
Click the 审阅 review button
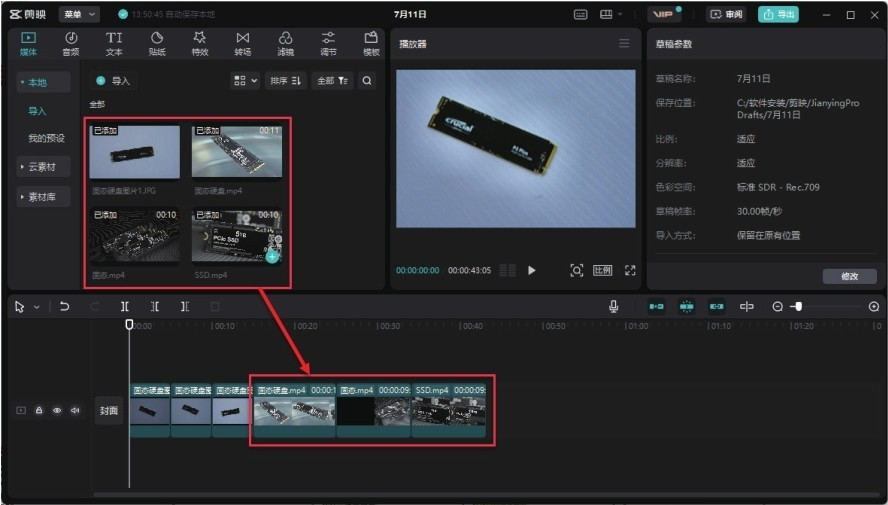[x=726, y=14]
